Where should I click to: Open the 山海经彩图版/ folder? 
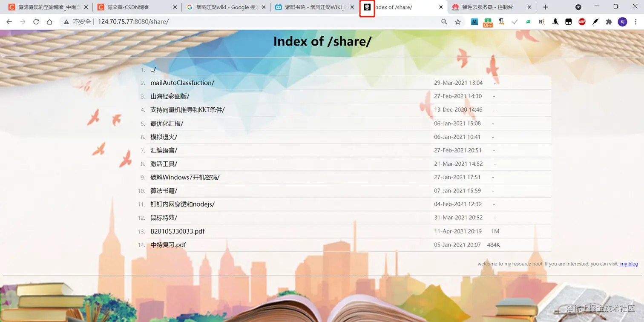[170, 96]
